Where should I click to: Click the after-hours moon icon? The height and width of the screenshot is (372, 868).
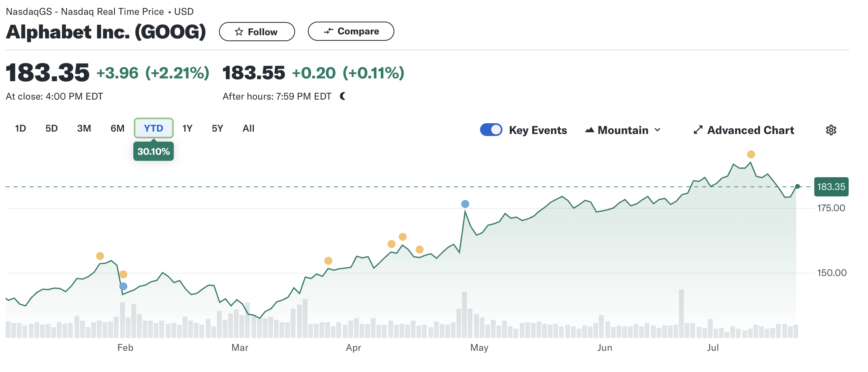343,96
